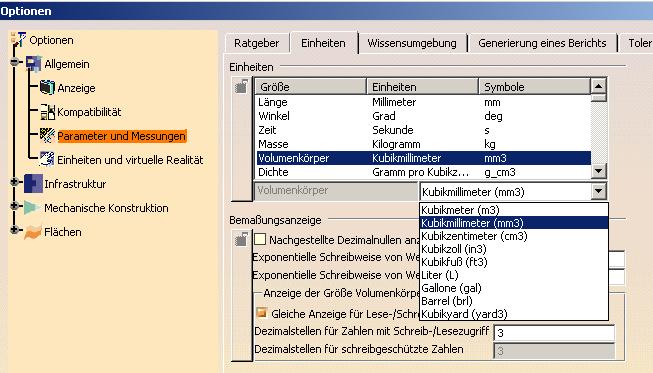
Task: Select the Länge row in units table
Action: 423,102
